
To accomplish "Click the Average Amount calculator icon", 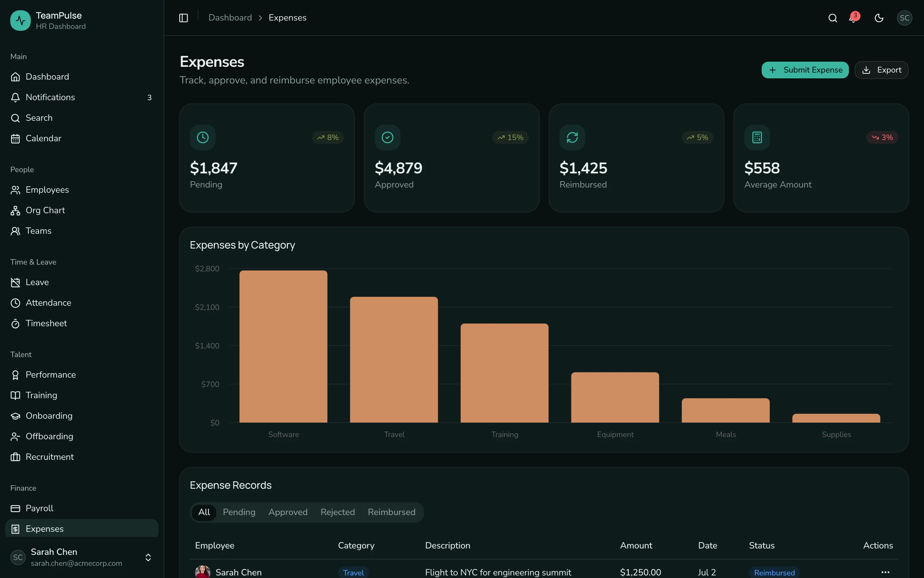I will pyautogui.click(x=757, y=137).
